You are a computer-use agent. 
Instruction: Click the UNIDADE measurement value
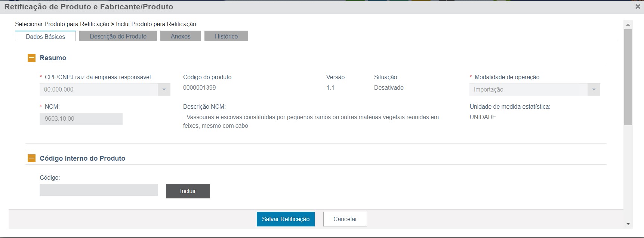click(x=483, y=117)
